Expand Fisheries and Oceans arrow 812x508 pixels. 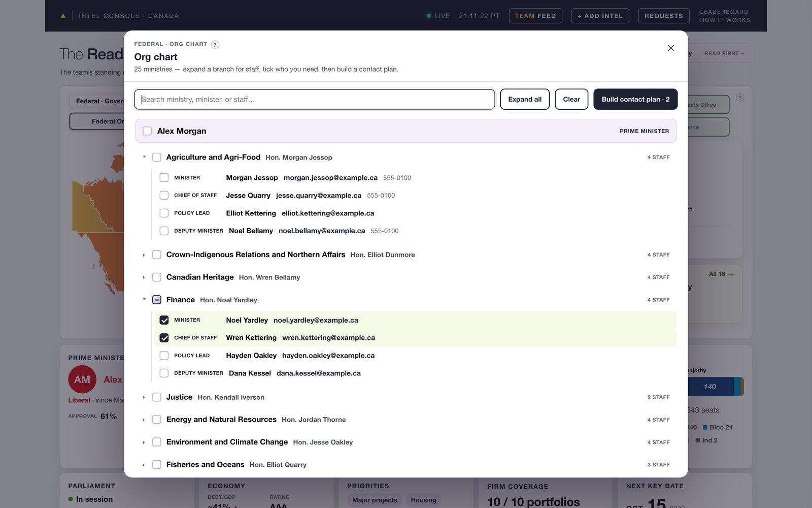click(144, 465)
